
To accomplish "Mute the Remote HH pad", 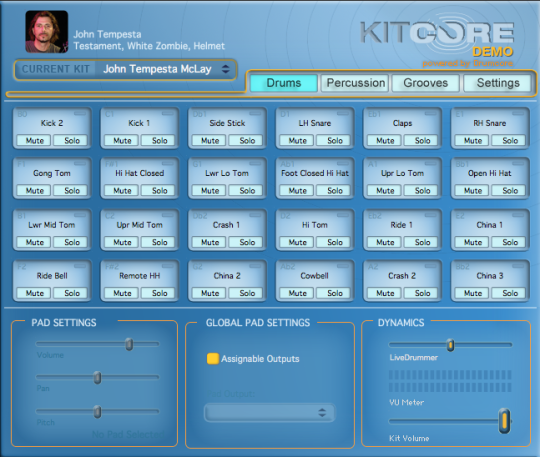I will 122,293.
